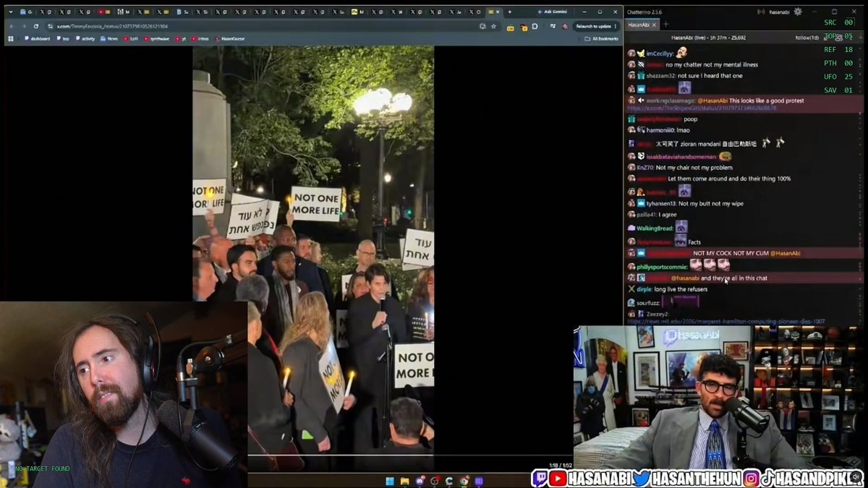Click username issakbataviahandsomeman in chat

click(x=681, y=156)
